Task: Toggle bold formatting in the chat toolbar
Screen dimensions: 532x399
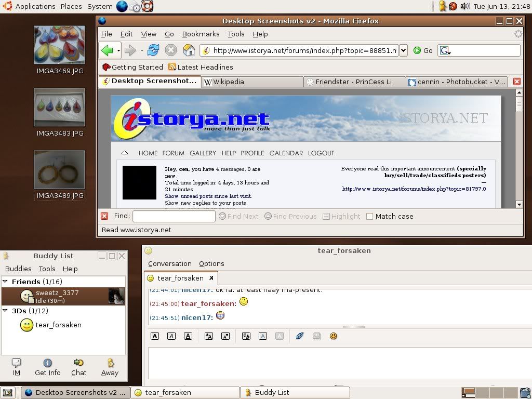Action: tap(155, 336)
